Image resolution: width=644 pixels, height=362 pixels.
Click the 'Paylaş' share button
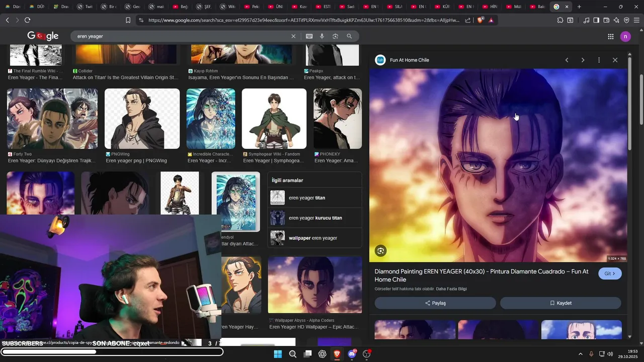[435, 303]
